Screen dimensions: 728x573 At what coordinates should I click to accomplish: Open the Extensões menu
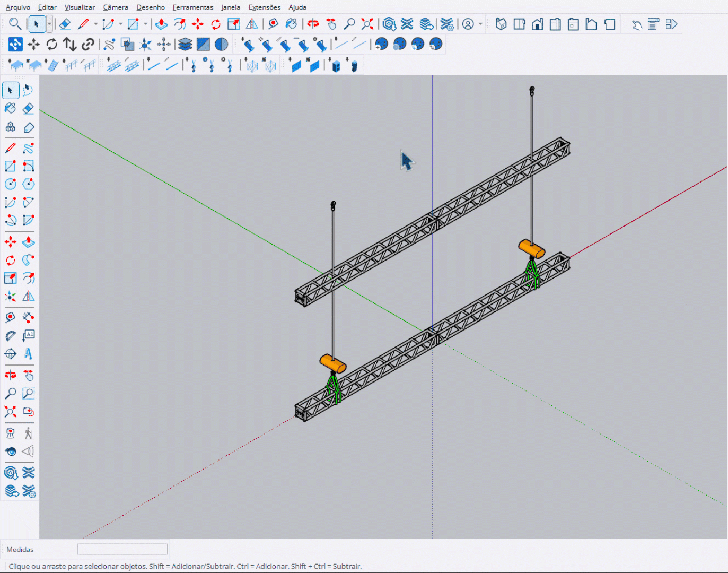tap(264, 7)
